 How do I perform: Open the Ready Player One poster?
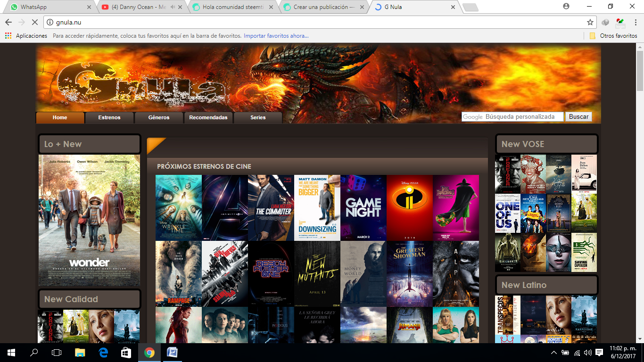(271, 274)
